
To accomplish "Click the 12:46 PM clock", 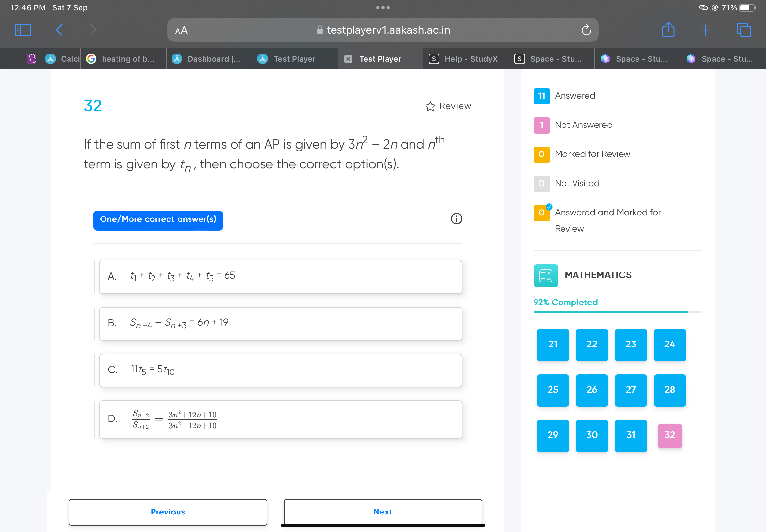I will tap(28, 8).
